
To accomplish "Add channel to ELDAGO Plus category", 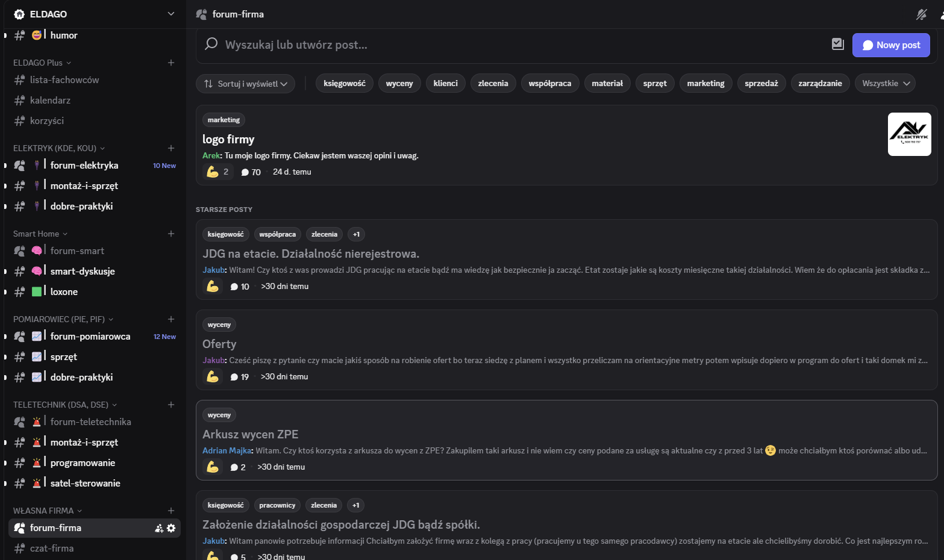I will tap(171, 63).
